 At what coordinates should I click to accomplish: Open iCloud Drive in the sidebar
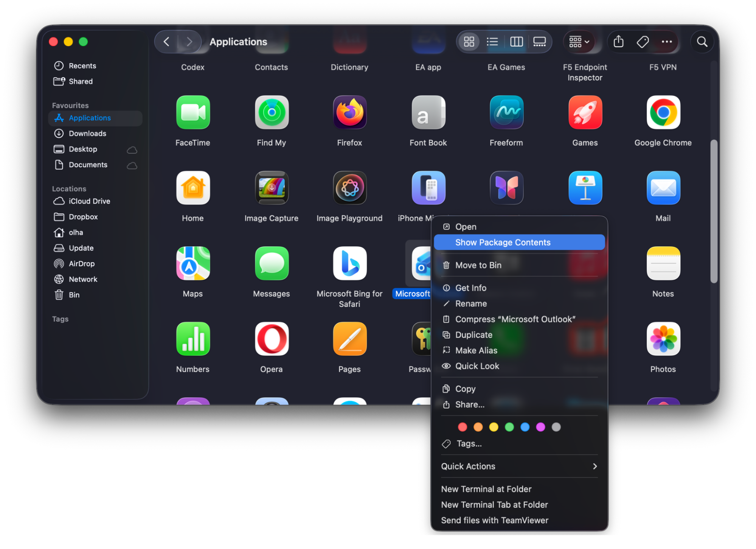click(95, 201)
